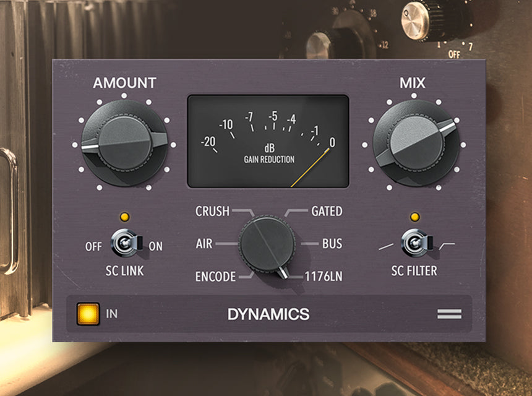Viewport: 532px width, 396px height.
Task: Click the AMOUNT knob
Action: pyautogui.click(x=124, y=144)
